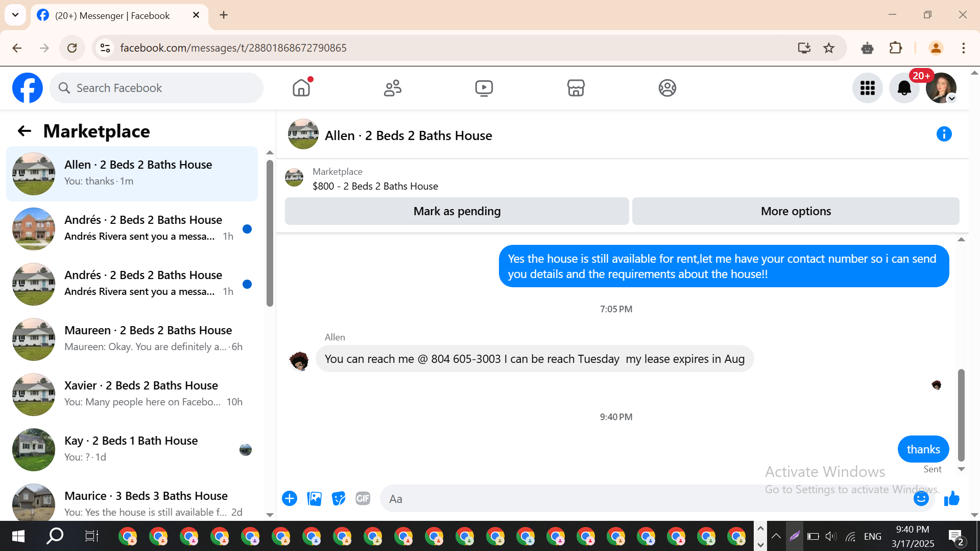980x551 pixels.
Task: Open the Marketplace store icon
Action: [x=576, y=88]
